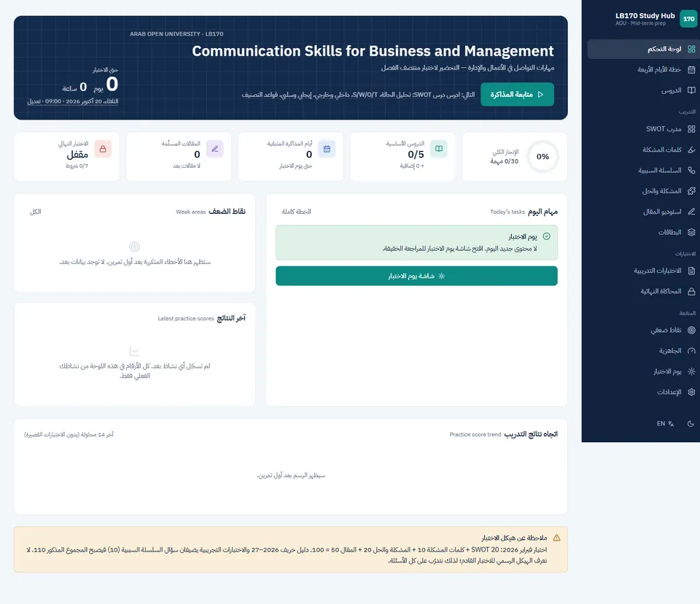Click the red lock icon on the final exam card
This screenshot has height=604, width=700.
point(103,149)
